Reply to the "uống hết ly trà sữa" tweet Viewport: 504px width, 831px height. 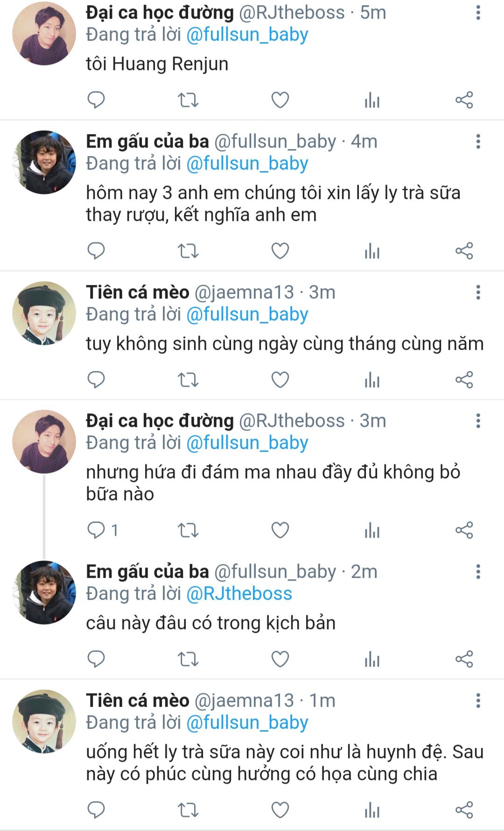click(x=96, y=810)
